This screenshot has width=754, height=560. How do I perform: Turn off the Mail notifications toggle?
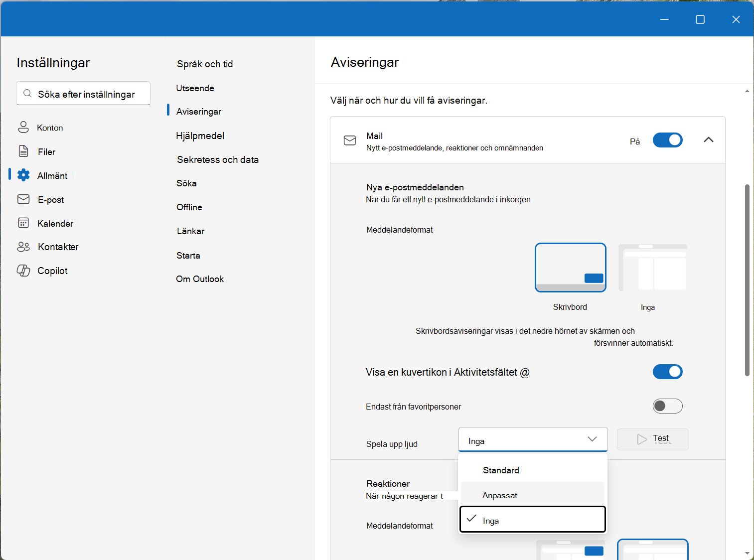coord(667,140)
